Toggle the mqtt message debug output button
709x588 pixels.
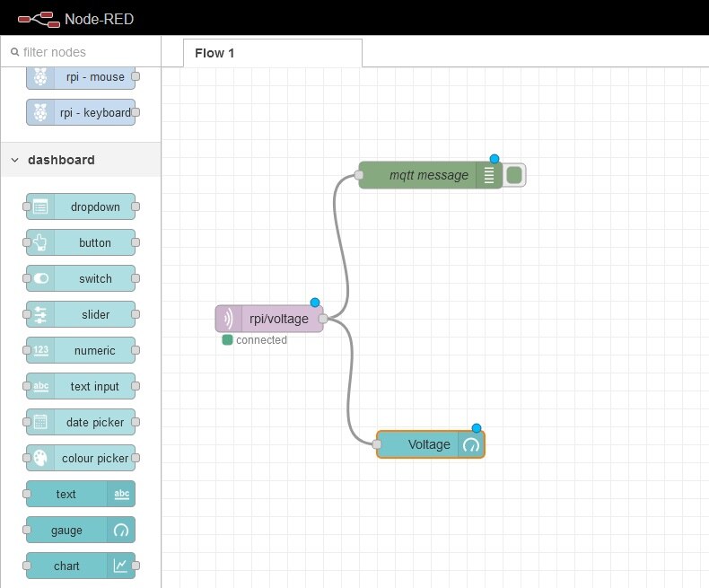click(514, 175)
